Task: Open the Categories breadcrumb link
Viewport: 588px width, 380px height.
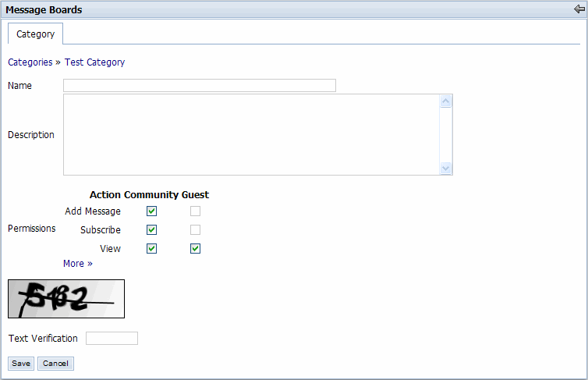Action: (30, 62)
